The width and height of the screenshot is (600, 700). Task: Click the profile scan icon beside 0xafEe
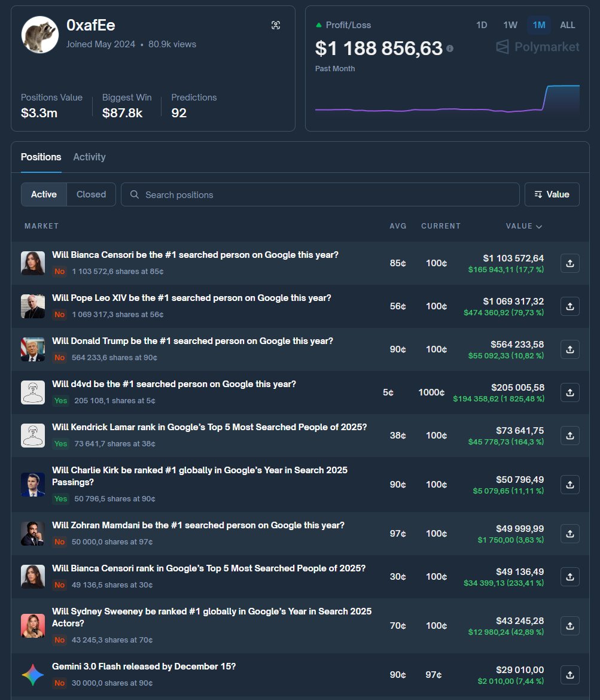[x=276, y=25]
